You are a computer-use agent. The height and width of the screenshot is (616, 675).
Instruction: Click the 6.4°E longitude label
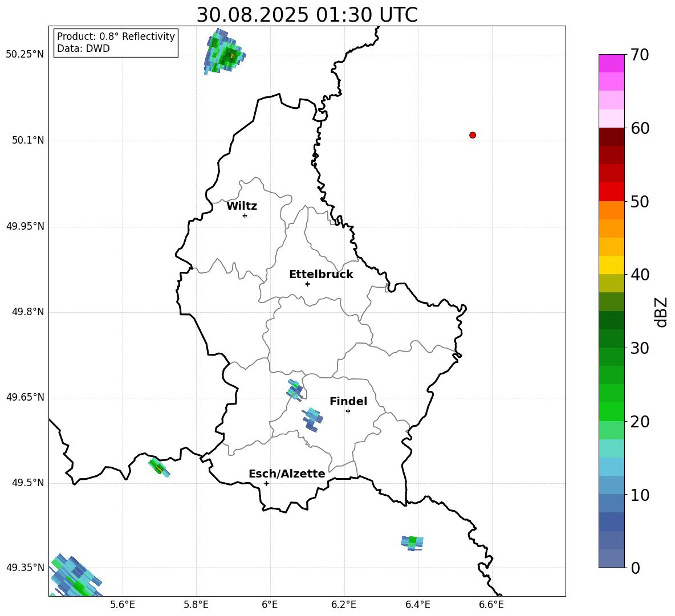click(x=417, y=605)
